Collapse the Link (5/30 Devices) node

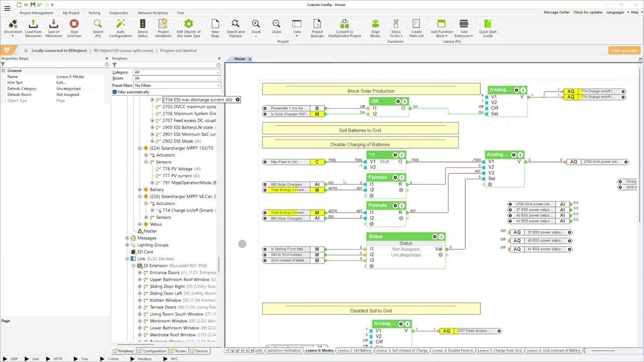click(127, 259)
